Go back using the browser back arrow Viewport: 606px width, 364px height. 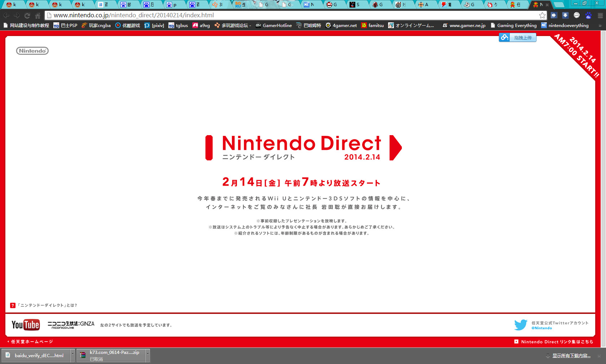pyautogui.click(x=6, y=15)
